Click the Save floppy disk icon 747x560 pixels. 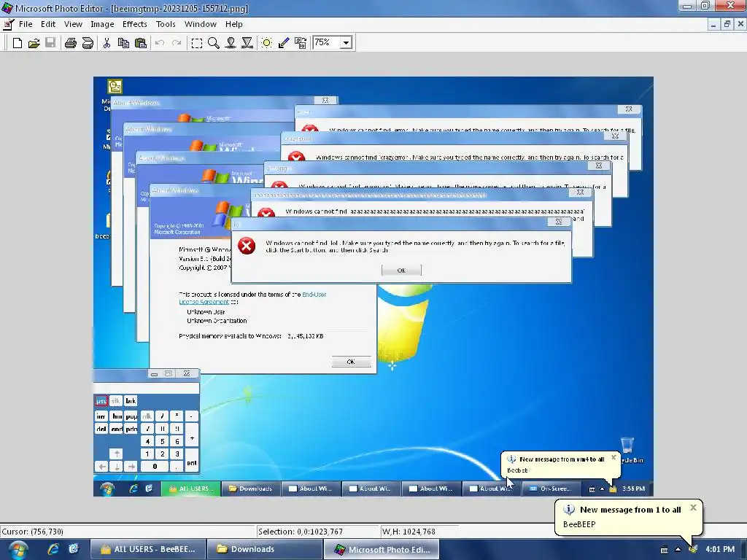pos(50,43)
